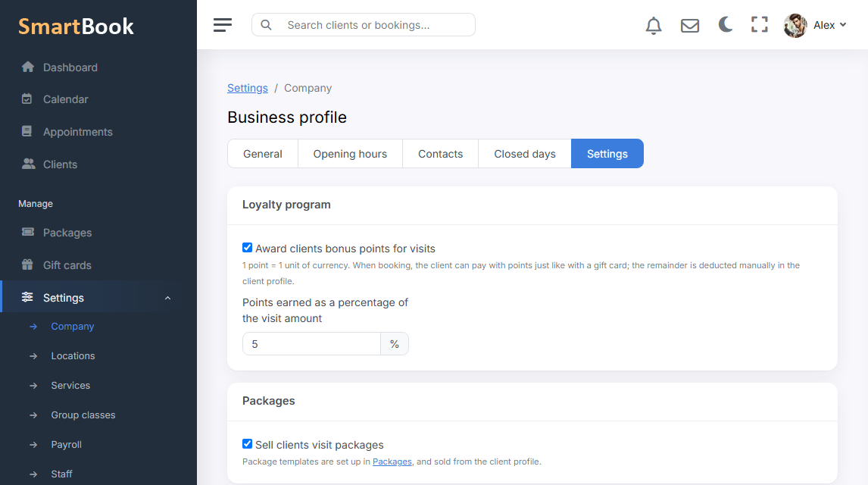Open the SmartBook logo home link
868x485 pixels.
[76, 27]
